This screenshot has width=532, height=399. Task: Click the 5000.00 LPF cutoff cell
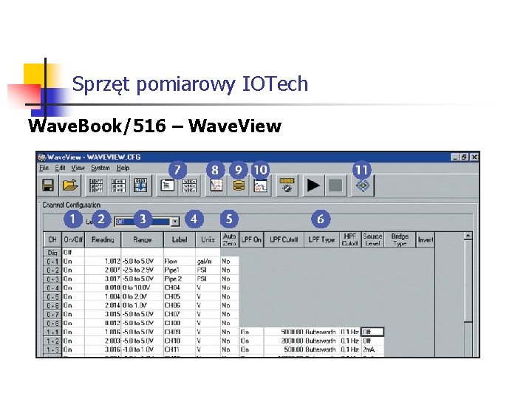(284, 332)
